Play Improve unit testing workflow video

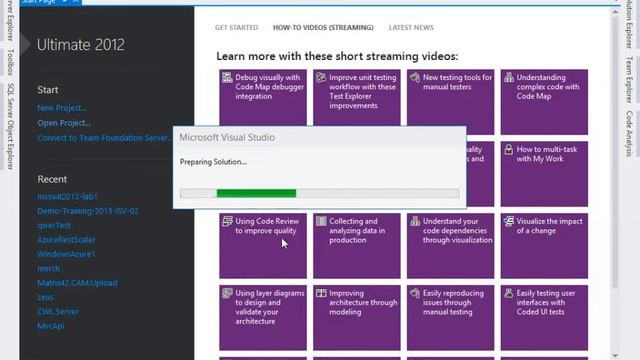[x=357, y=98]
